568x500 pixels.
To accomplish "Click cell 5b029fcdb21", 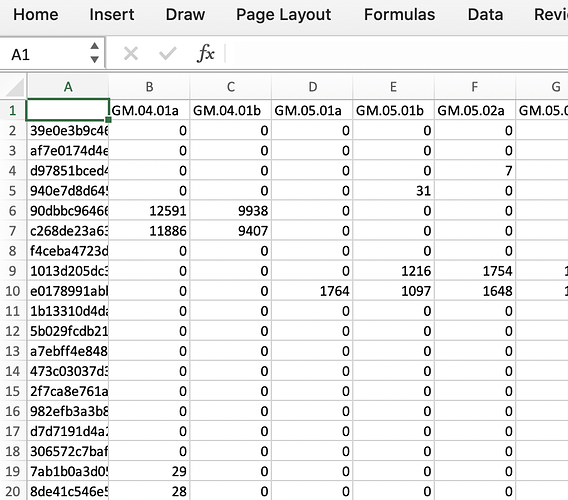I will click(x=68, y=331).
